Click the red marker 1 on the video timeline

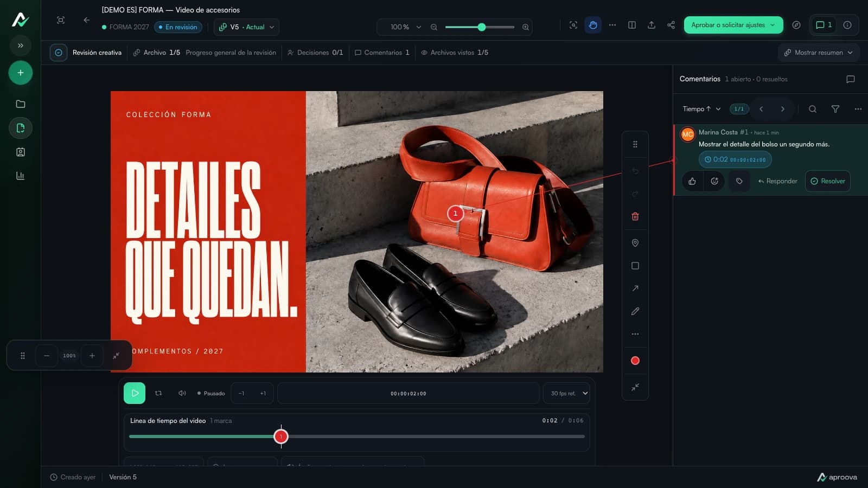(x=281, y=436)
